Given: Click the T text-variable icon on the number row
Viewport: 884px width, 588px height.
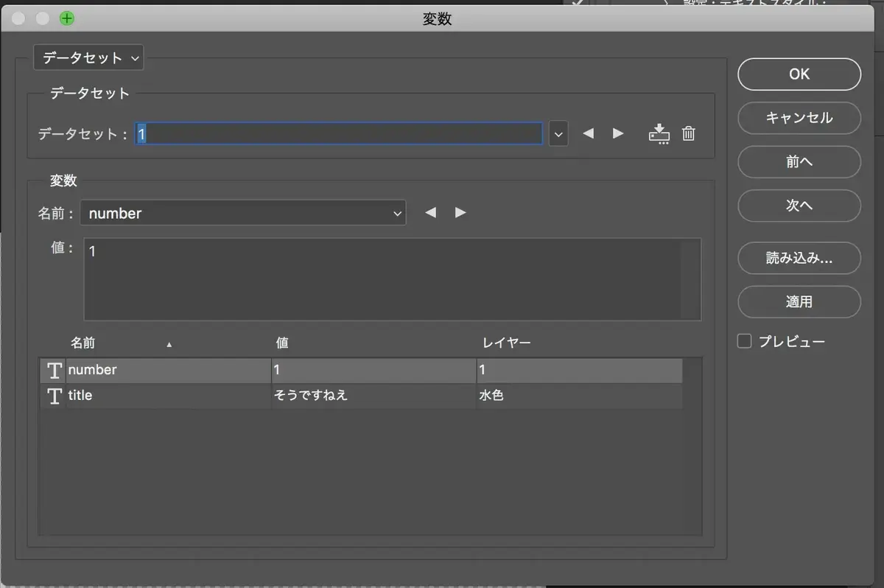Looking at the screenshot, I should click(52, 371).
